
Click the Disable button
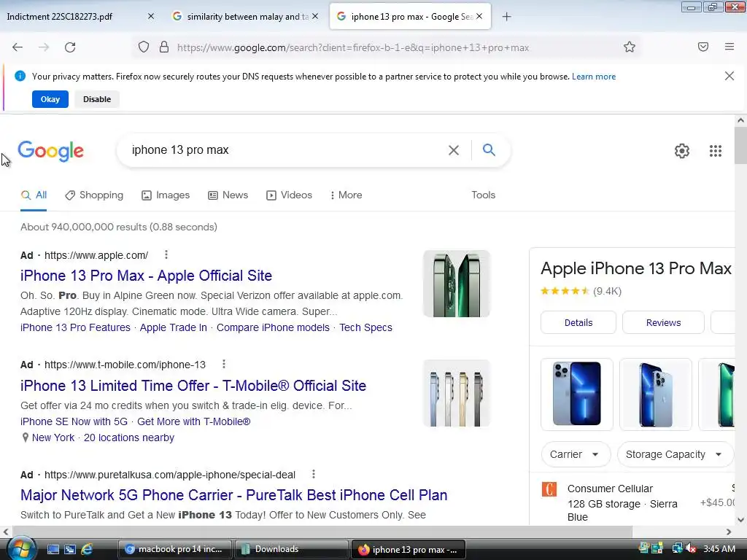tap(97, 99)
